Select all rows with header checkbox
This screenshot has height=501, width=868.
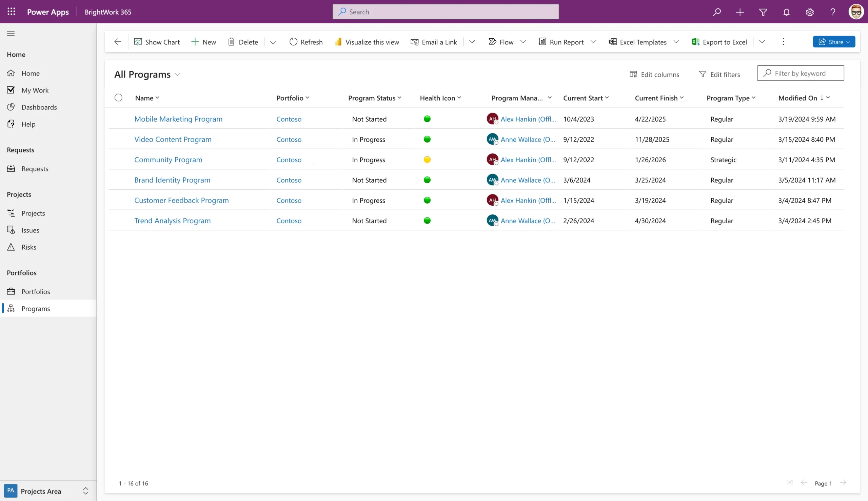click(x=118, y=97)
